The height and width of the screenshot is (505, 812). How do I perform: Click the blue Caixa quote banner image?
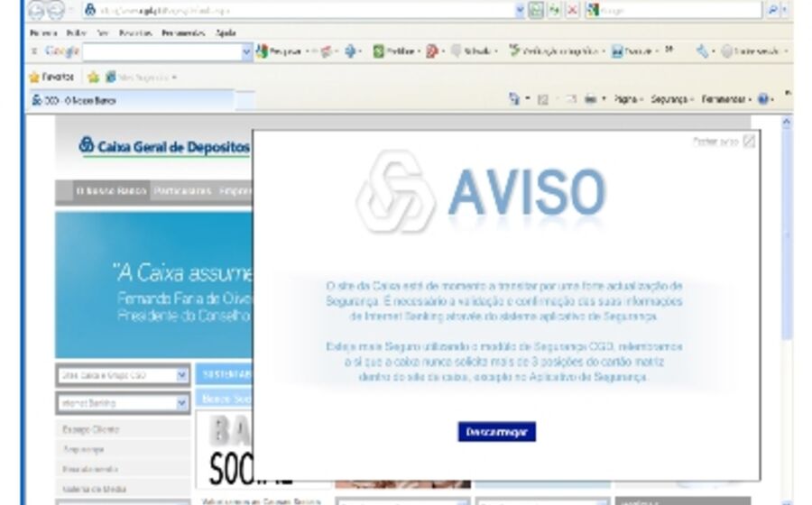coord(153,285)
